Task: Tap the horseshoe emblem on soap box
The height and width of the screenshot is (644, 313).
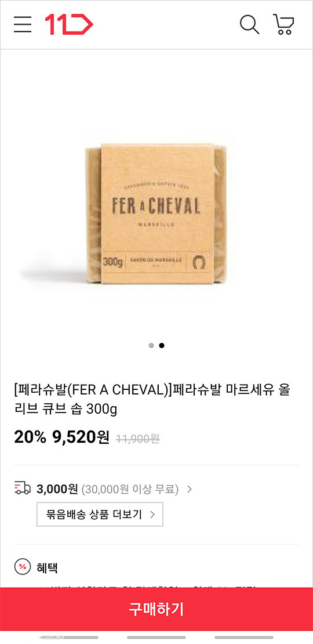Action: (200, 261)
